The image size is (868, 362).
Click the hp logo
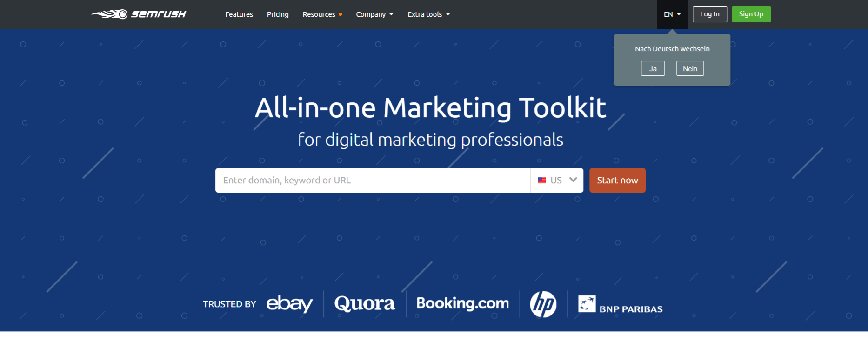543,304
